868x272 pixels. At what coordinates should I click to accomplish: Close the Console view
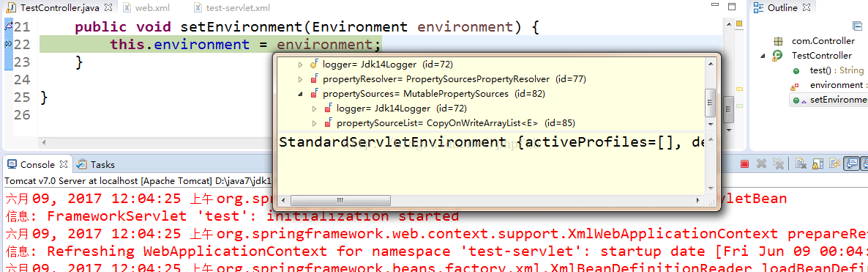tap(63, 164)
